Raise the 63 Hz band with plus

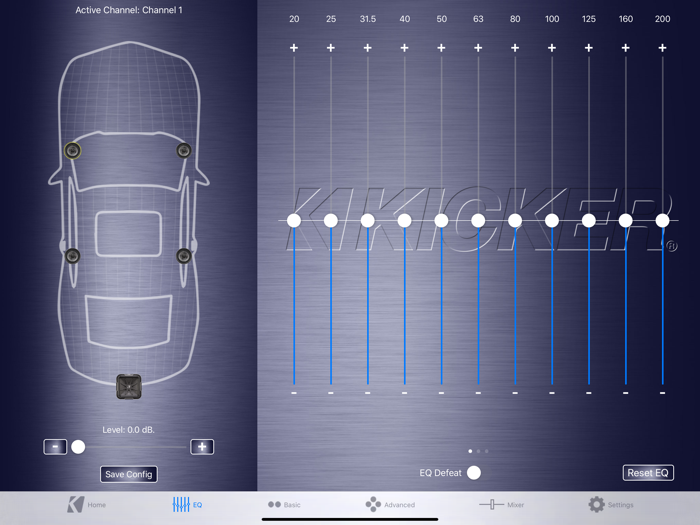point(478,48)
